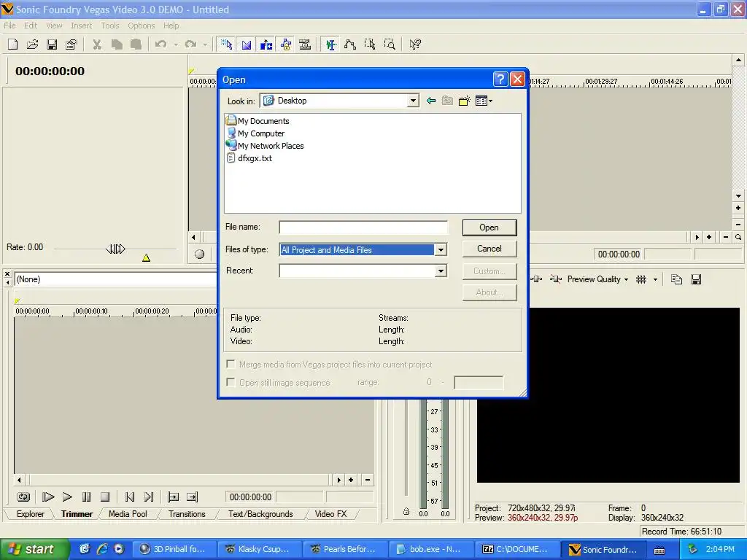Select the Selection Edit tool
747x560 pixels.
(x=370, y=44)
